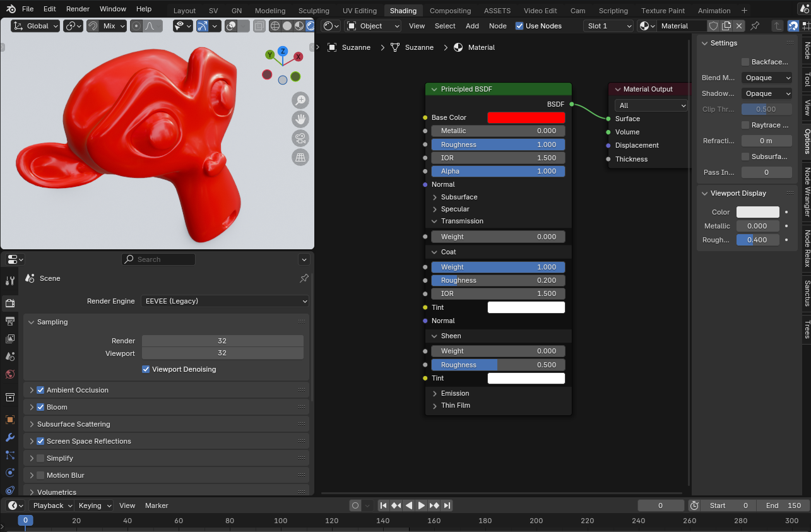Open the Physics properties icon
811x532 pixels.
(9, 473)
